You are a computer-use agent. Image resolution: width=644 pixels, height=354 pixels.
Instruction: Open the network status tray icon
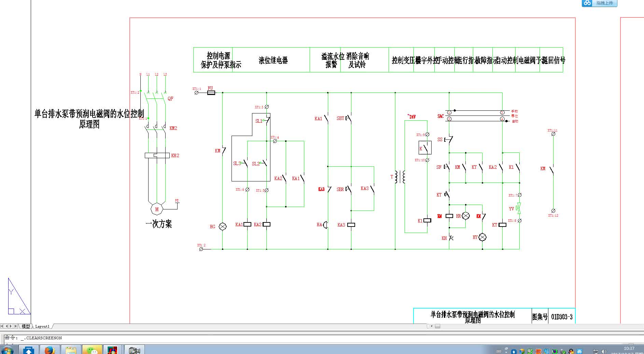pos(596,352)
